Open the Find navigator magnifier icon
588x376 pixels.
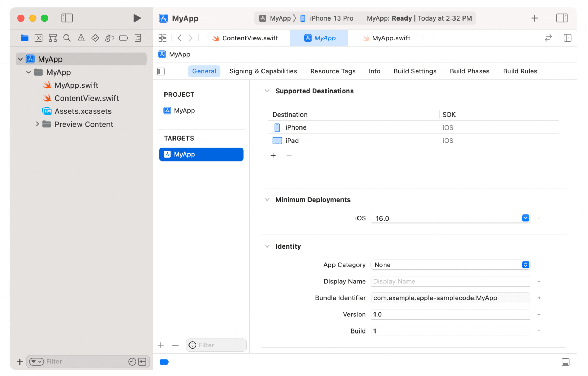[67, 38]
